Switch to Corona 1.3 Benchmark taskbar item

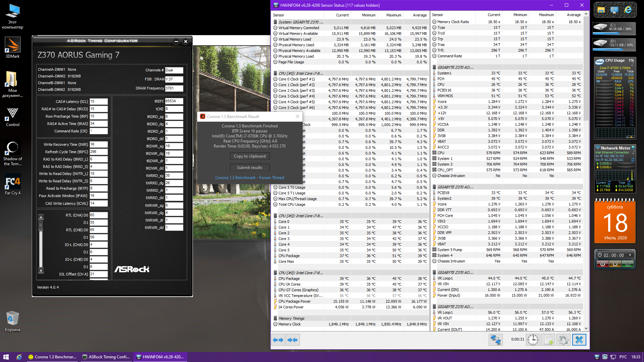coord(52,357)
